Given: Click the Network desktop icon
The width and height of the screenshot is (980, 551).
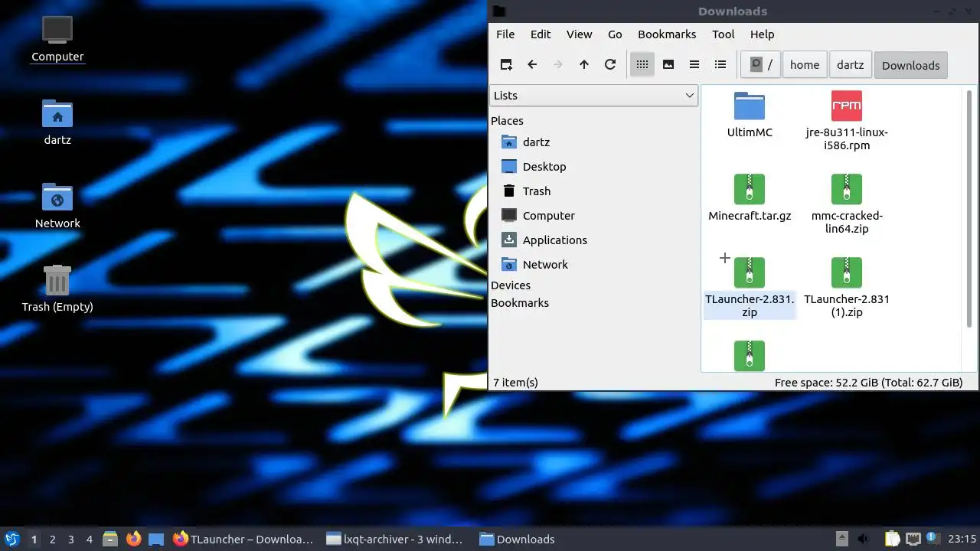Looking at the screenshot, I should point(57,205).
